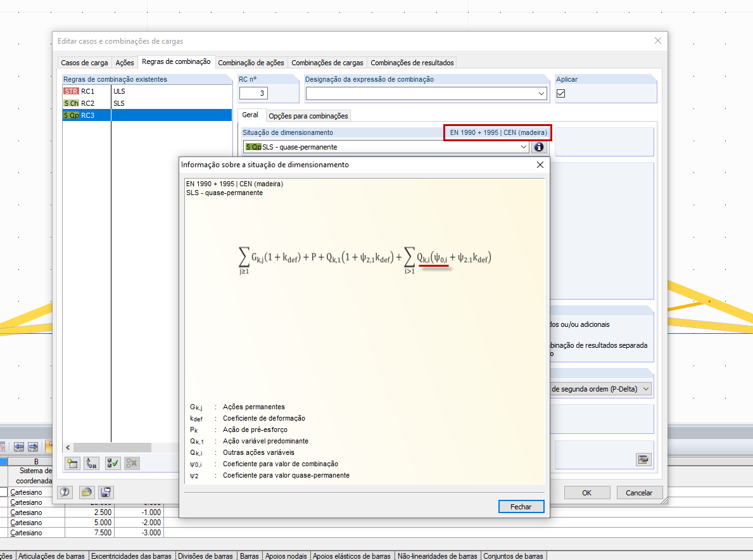Open Combinação de ações tab

coord(251,63)
